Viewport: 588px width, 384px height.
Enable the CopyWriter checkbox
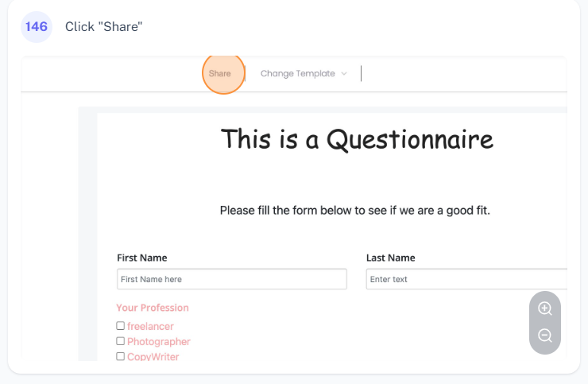[x=121, y=356]
